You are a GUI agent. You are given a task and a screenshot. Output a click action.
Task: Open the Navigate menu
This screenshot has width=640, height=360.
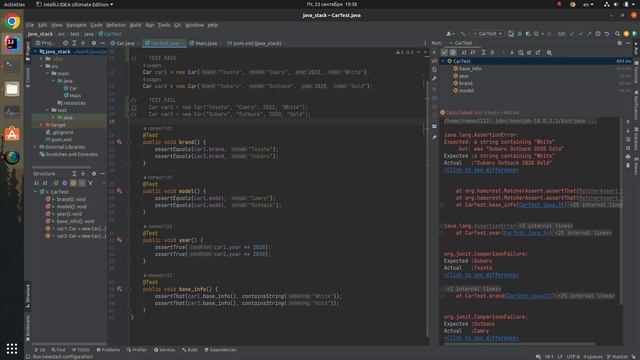[x=76, y=25]
